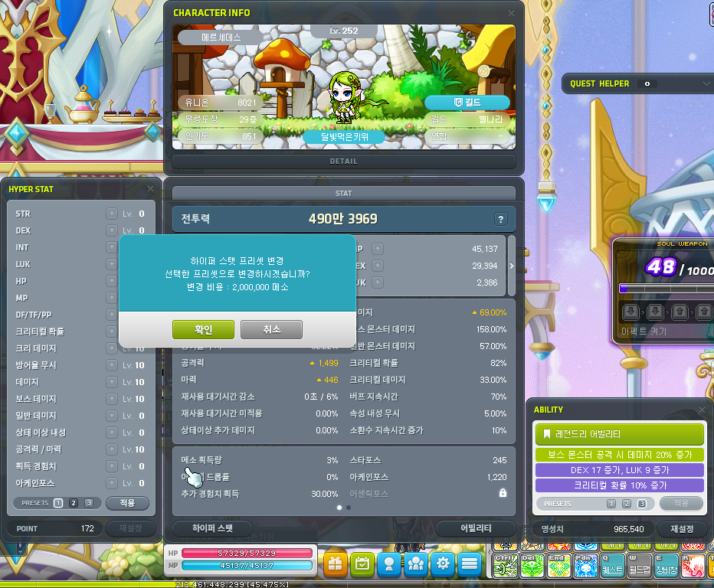Raise the 아케인포스 hyper stat level
Screen dimensions: 714x588
click(112, 483)
